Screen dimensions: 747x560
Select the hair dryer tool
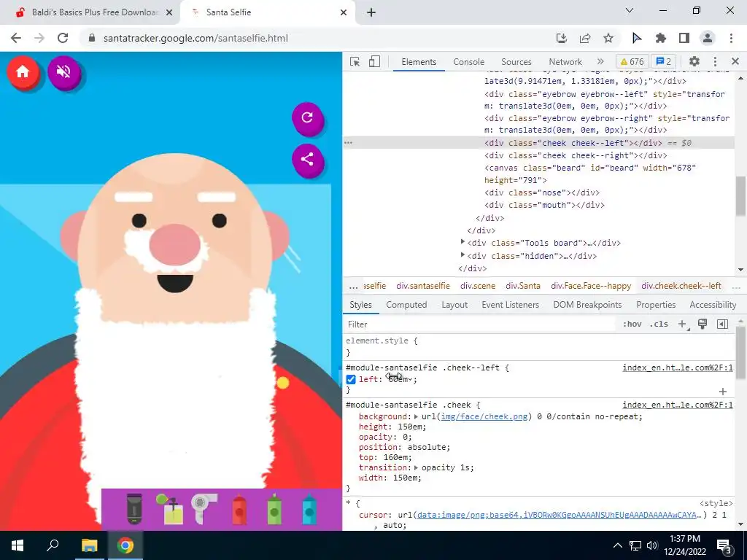204,509
